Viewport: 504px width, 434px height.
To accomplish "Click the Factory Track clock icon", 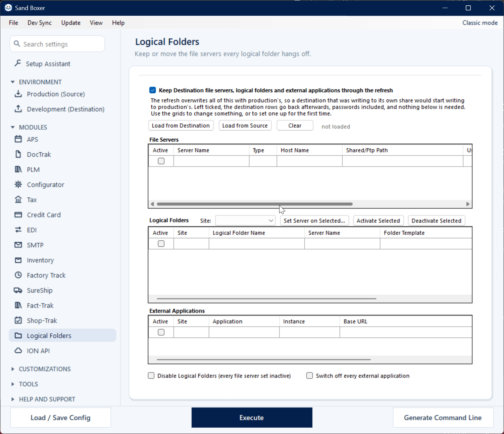I will tap(18, 275).
